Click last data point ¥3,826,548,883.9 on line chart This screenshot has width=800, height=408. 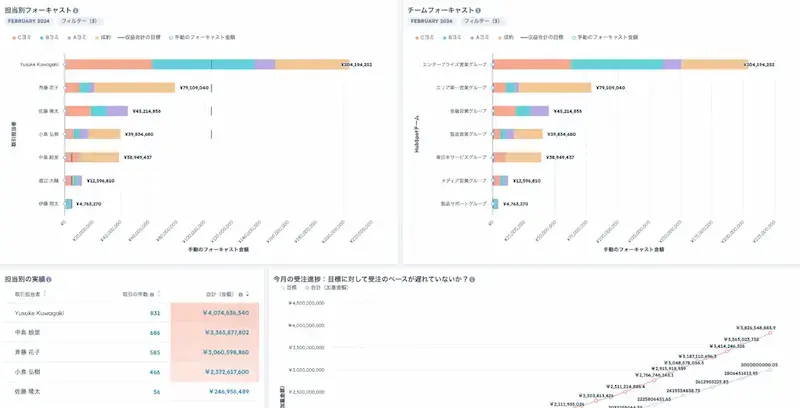tap(770, 333)
